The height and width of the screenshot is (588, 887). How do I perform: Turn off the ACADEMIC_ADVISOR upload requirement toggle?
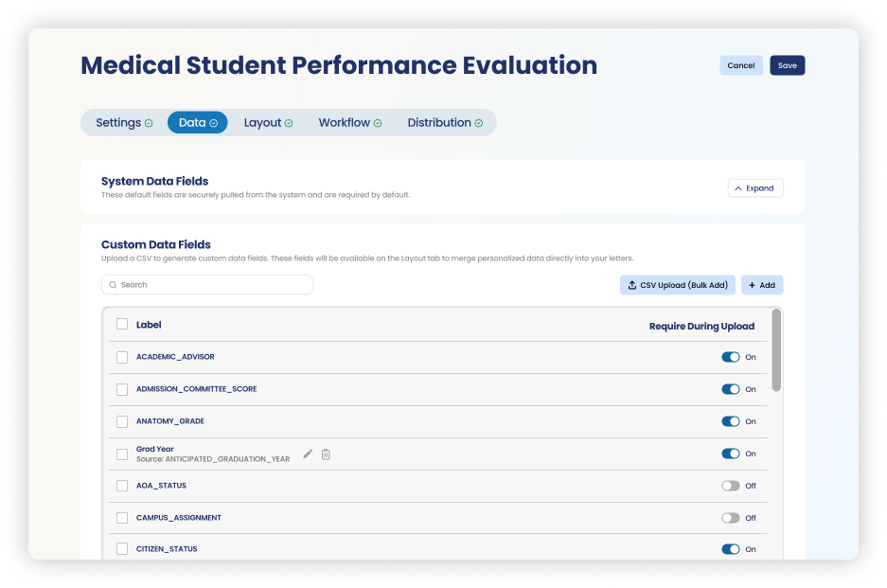[x=730, y=357]
